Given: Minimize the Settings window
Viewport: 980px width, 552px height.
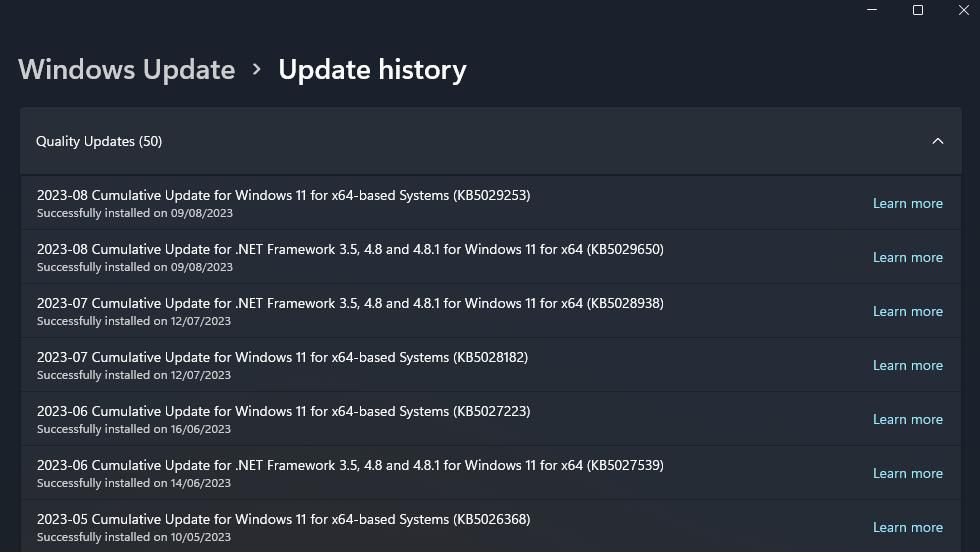Looking at the screenshot, I should click(872, 10).
